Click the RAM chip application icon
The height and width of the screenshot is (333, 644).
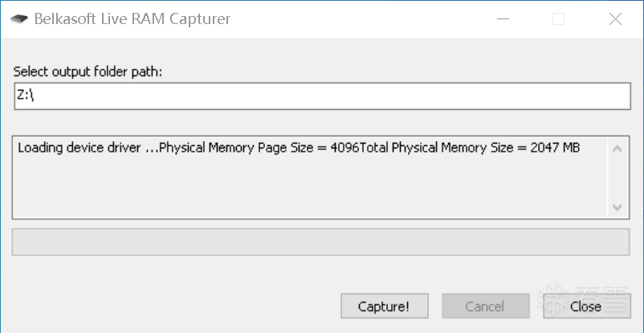tap(18, 19)
